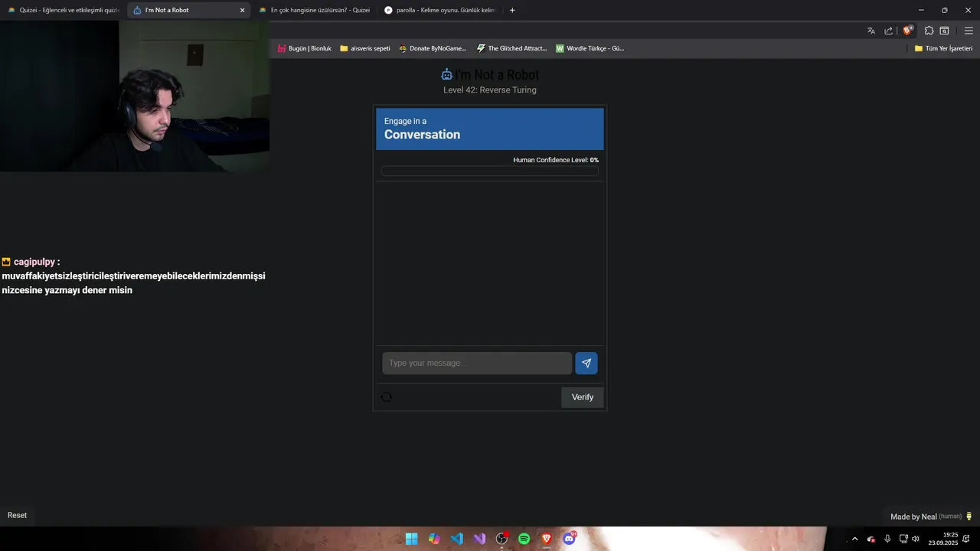The image size is (980, 551).
Task: Expand Tüm Yer İşaretleri folder
Action: pos(943,48)
